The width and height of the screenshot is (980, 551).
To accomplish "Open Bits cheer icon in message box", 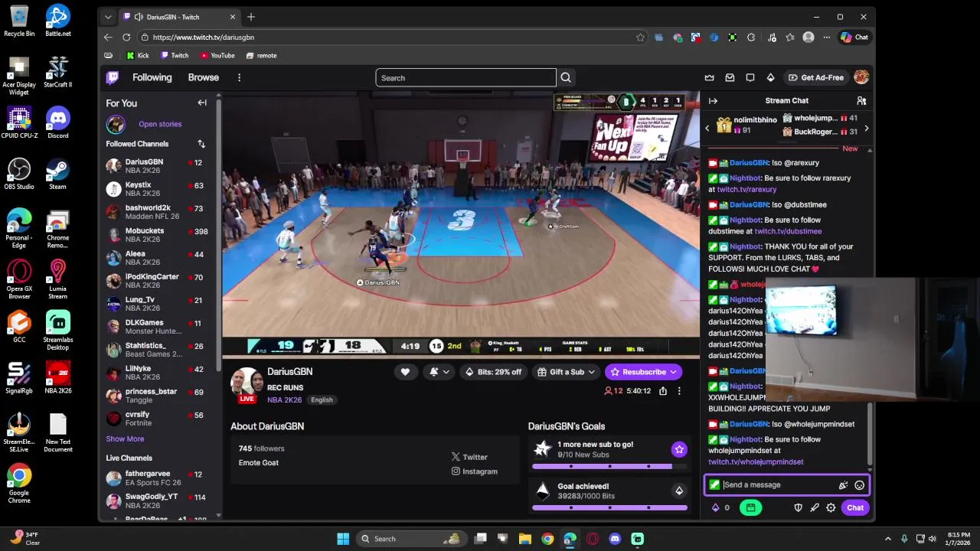I will tap(843, 485).
